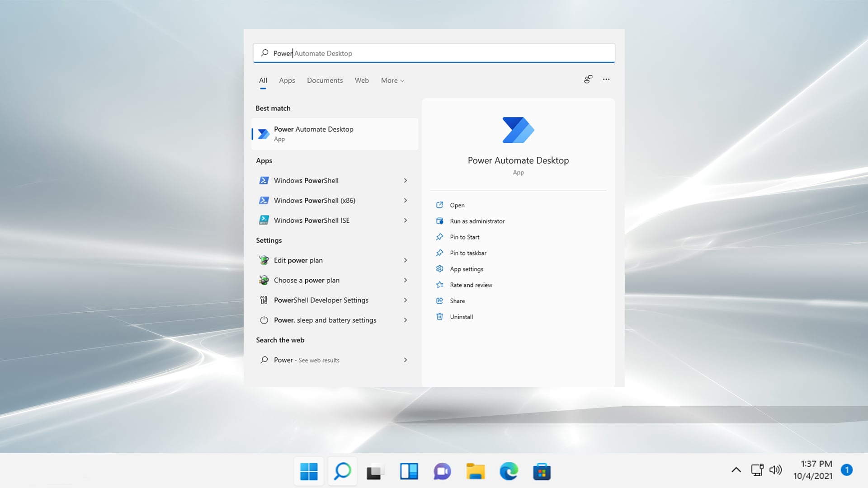Open File Explorer from taskbar

point(475,471)
